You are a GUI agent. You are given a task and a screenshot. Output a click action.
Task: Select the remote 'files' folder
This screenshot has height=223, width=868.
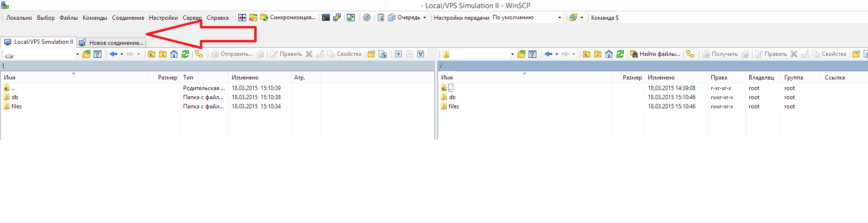[x=454, y=106]
